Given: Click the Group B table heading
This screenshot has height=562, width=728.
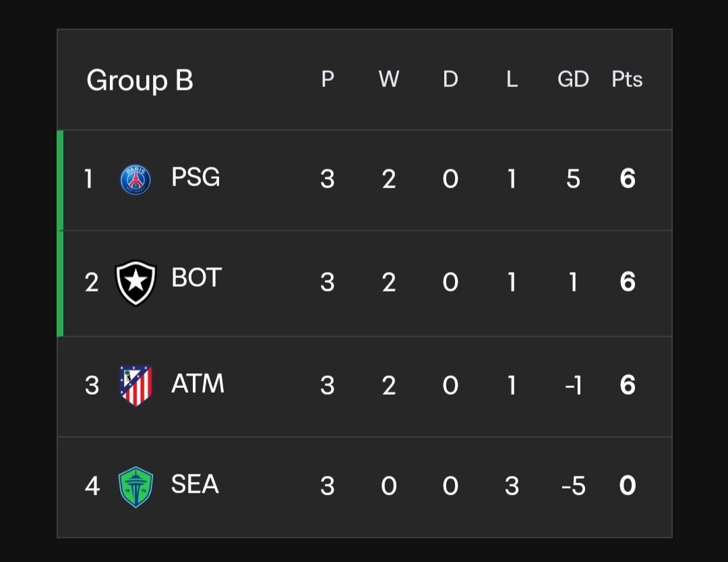Looking at the screenshot, I should pyautogui.click(x=140, y=80).
